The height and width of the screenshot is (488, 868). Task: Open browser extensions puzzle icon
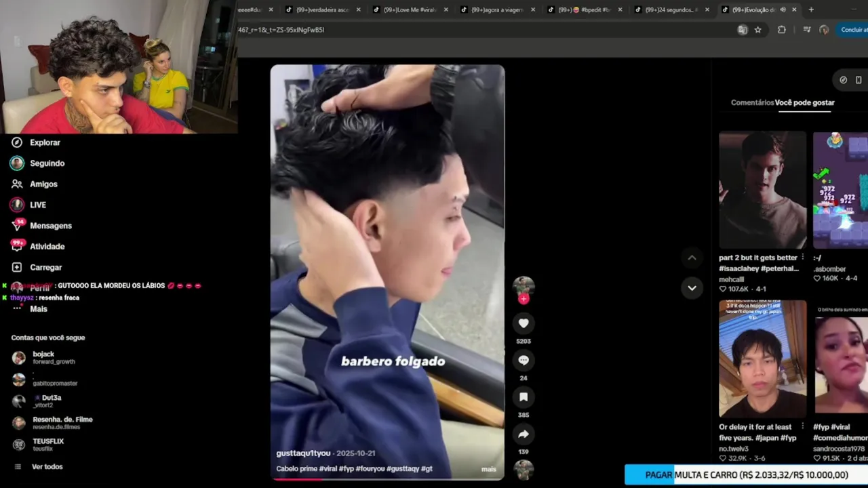point(782,30)
